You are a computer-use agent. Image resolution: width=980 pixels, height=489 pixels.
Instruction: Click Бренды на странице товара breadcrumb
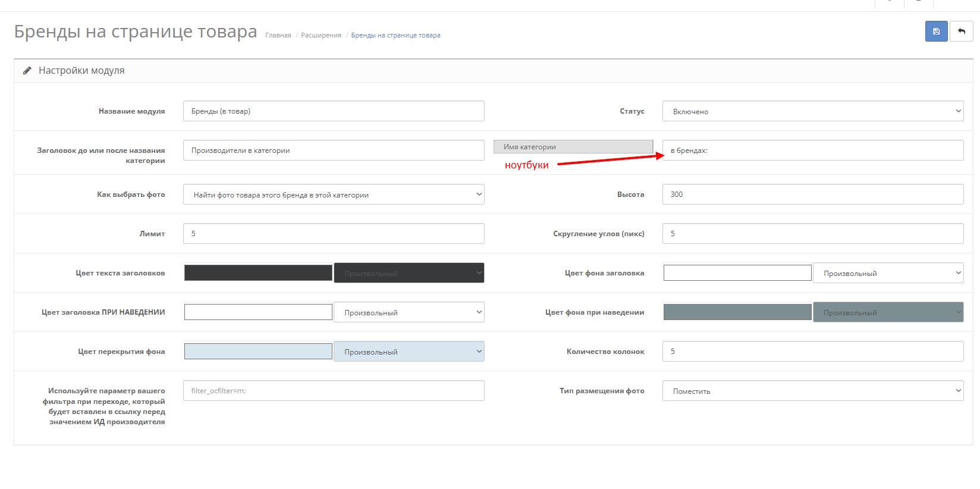pyautogui.click(x=395, y=36)
